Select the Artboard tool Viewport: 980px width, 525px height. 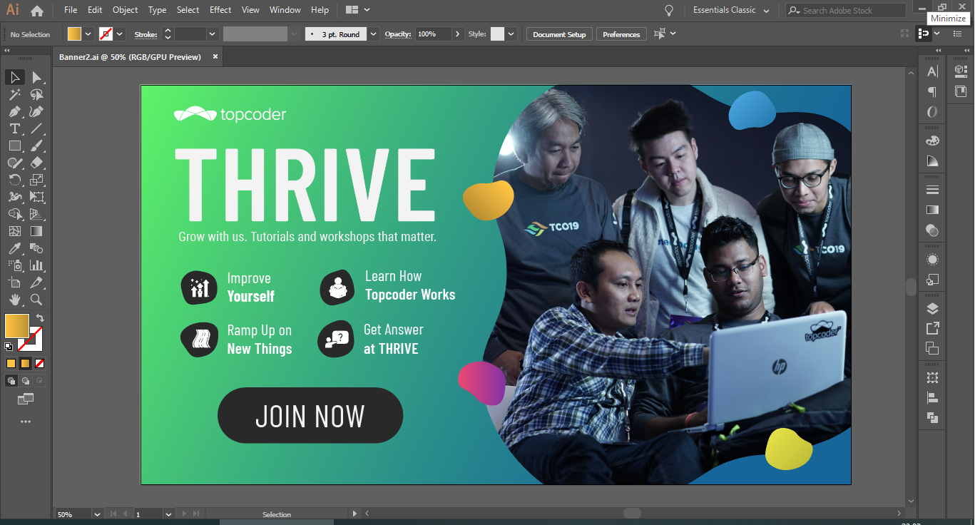15,282
